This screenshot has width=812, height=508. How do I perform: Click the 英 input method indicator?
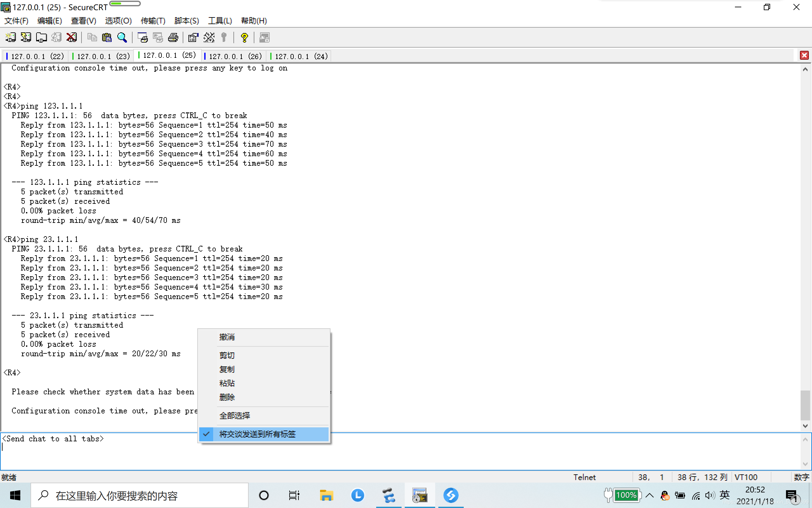click(x=724, y=495)
